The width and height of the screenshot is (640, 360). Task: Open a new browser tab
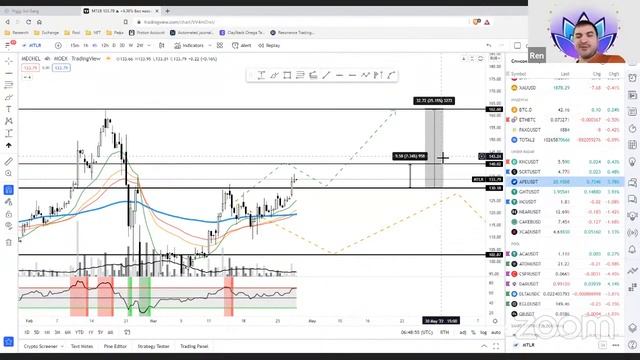point(167,11)
